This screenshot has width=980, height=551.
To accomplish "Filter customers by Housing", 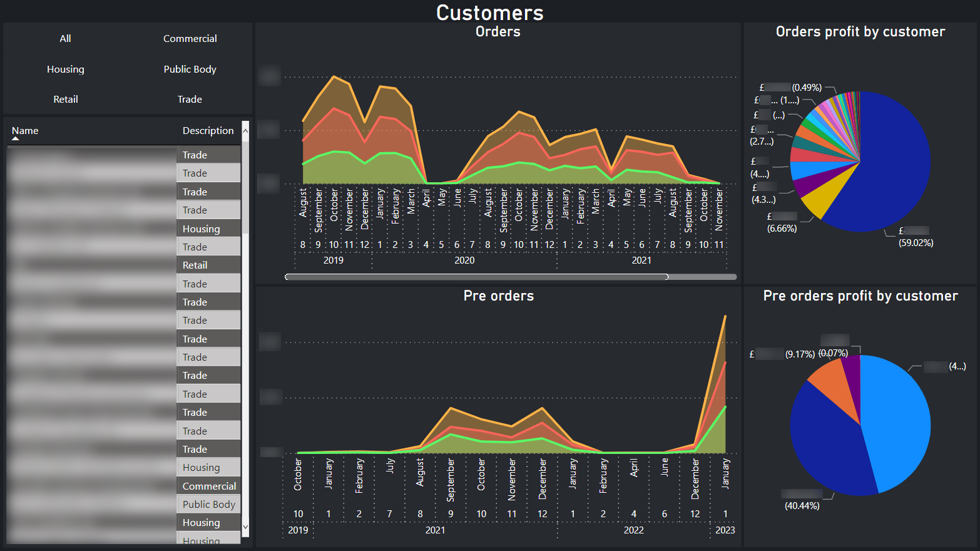I will click(65, 70).
